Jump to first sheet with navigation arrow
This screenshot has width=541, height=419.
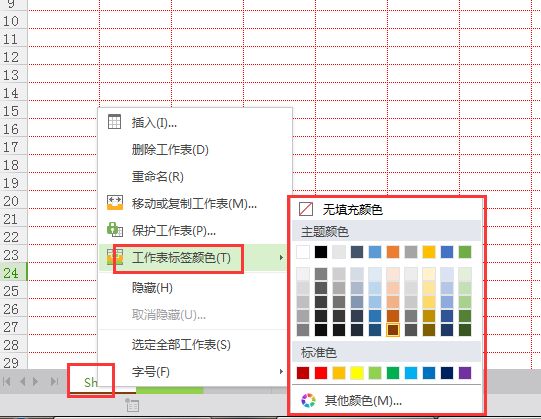pyautogui.click(x=7, y=381)
